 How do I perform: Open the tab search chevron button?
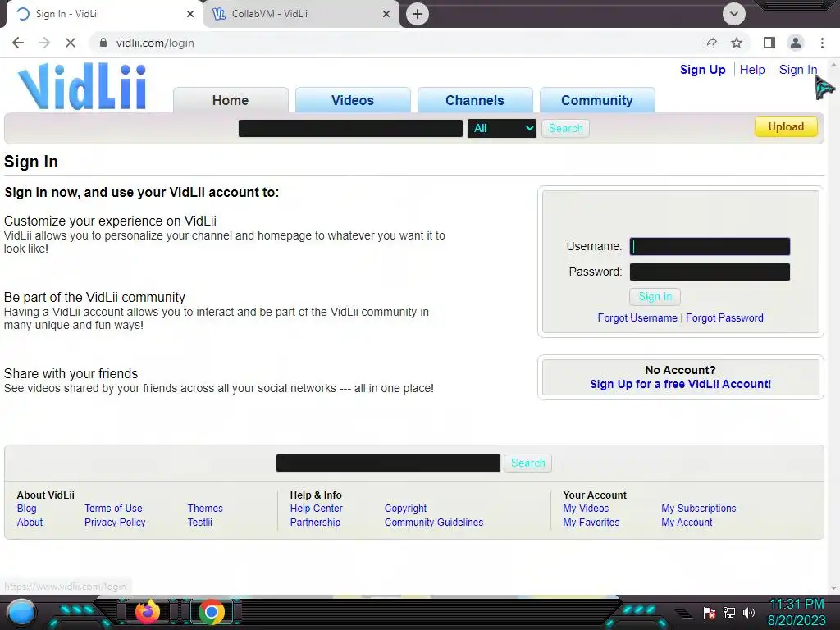click(734, 14)
